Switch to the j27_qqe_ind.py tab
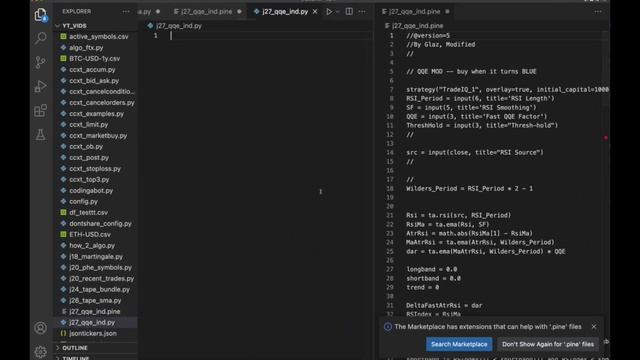Image resolution: width=640 pixels, height=360 pixels. point(285,11)
